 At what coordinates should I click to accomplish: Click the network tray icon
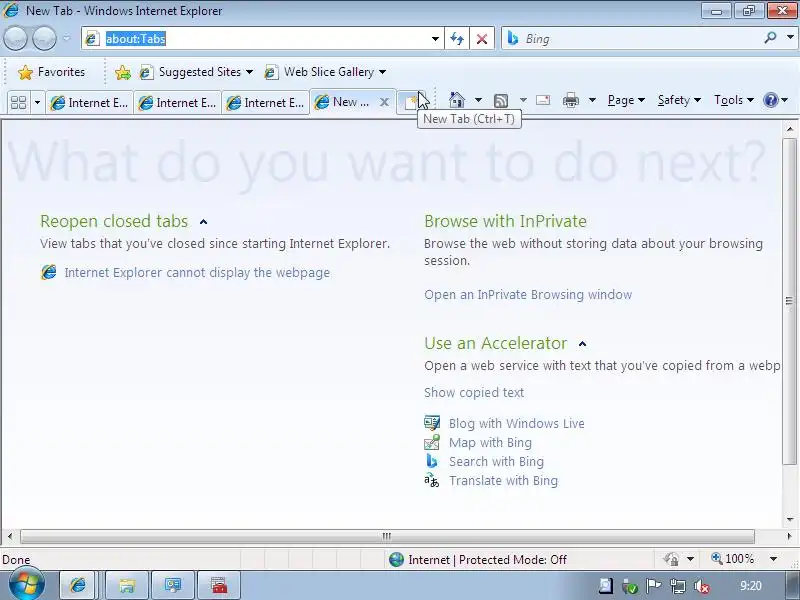coord(678,586)
